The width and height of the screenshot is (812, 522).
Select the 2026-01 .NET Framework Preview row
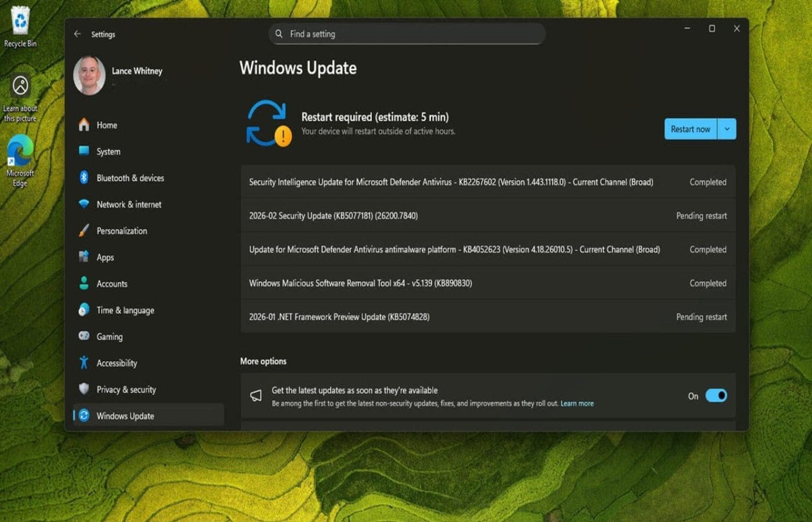pyautogui.click(x=488, y=317)
